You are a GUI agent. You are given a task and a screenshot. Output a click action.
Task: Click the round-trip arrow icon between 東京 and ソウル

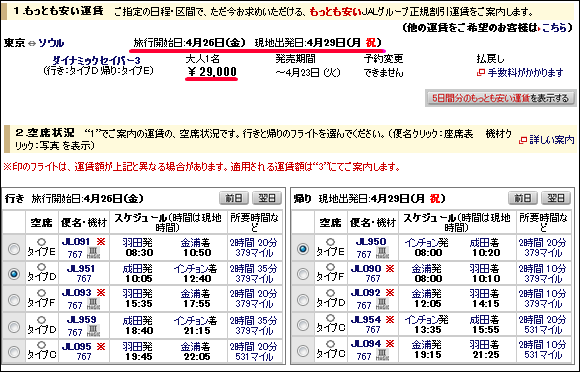click(x=32, y=43)
